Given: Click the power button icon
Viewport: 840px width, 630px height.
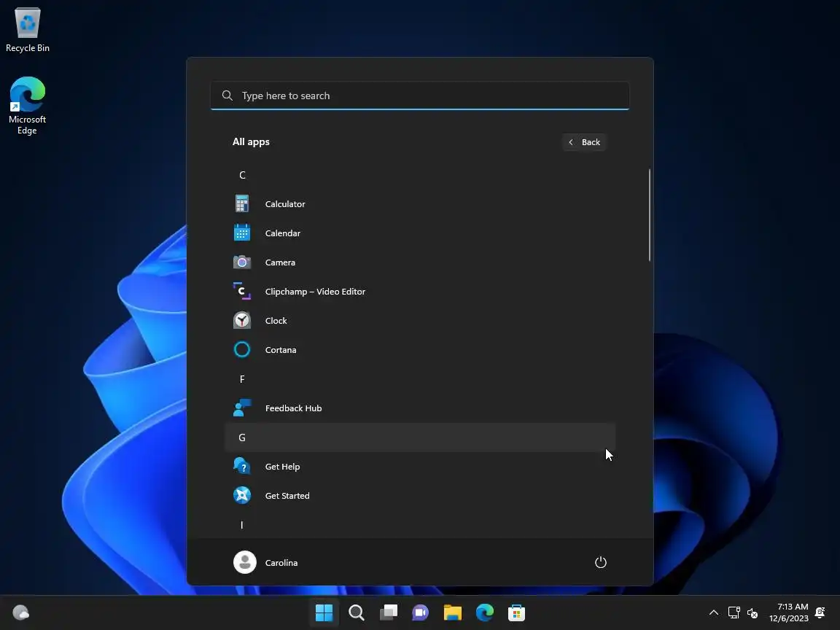Looking at the screenshot, I should pyautogui.click(x=601, y=562).
